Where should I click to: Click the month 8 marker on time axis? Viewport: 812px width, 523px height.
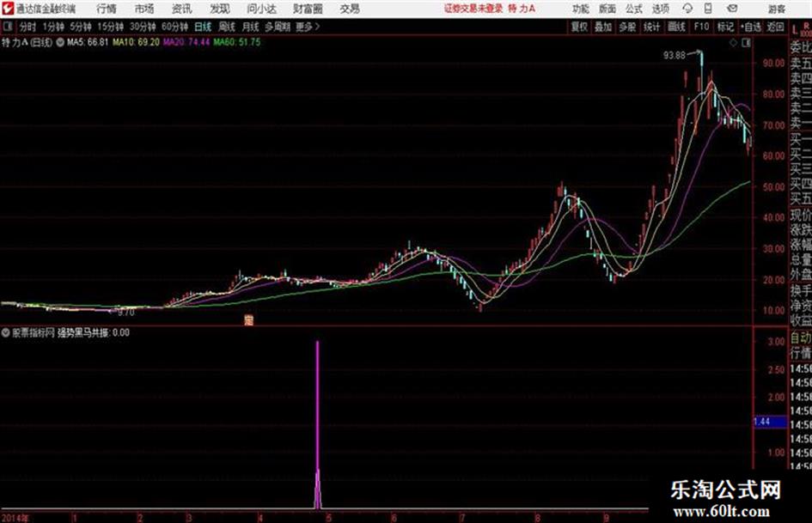538,517
